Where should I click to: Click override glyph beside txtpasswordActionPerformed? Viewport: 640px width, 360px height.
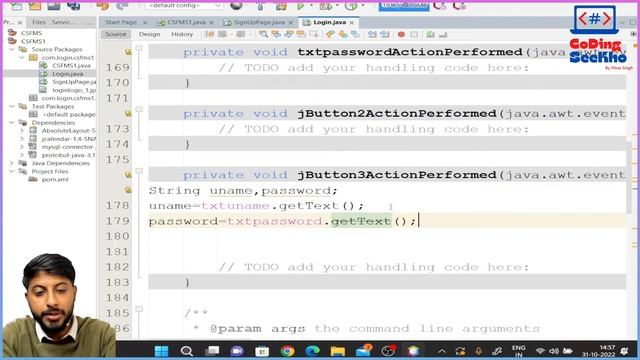(128, 52)
